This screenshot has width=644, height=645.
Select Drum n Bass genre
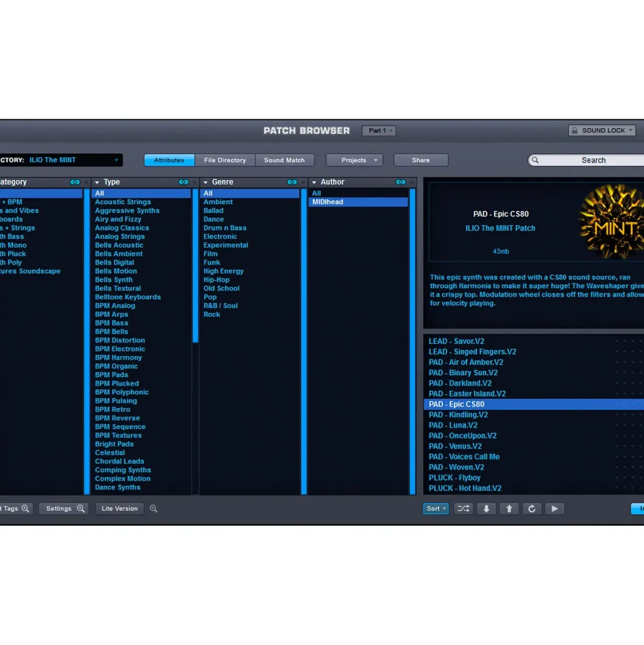225,228
